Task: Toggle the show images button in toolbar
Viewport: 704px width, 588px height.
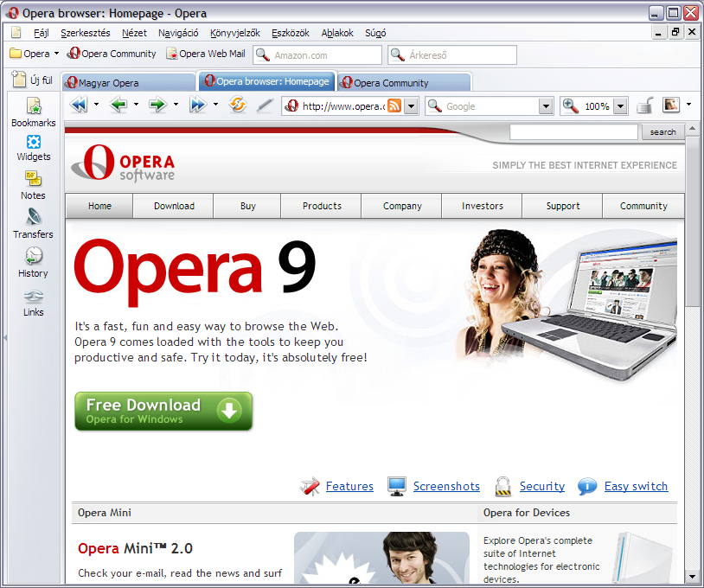Action: click(x=671, y=105)
